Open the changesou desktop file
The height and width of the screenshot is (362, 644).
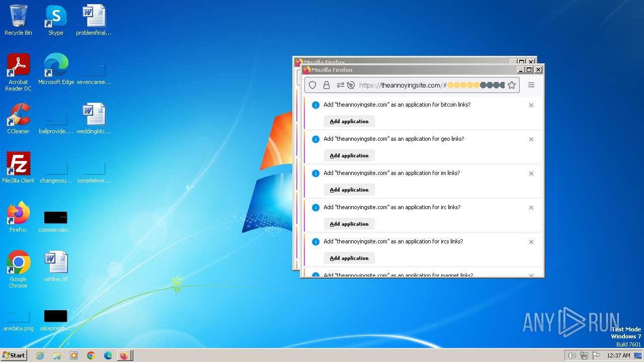pos(56,168)
